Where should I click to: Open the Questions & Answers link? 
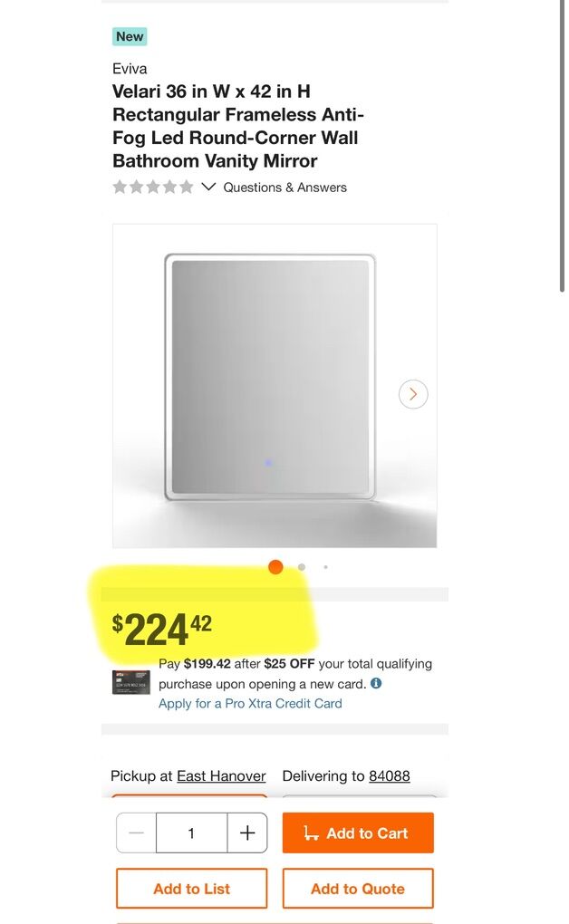[284, 188]
